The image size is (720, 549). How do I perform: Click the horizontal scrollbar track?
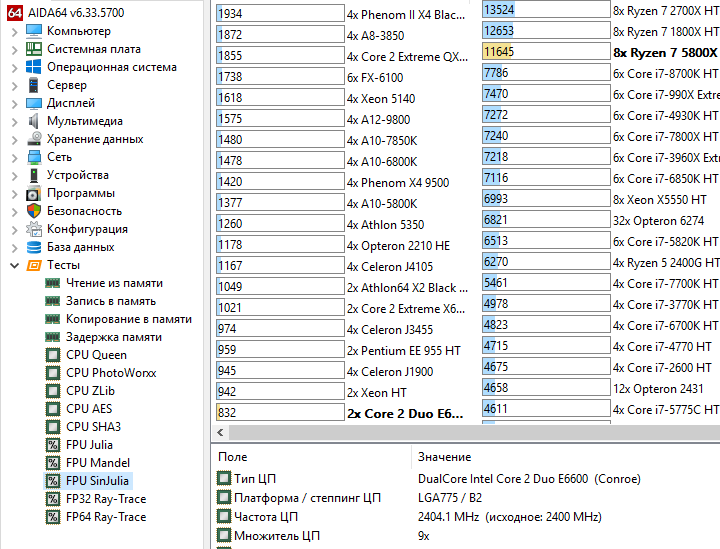tap(474, 432)
